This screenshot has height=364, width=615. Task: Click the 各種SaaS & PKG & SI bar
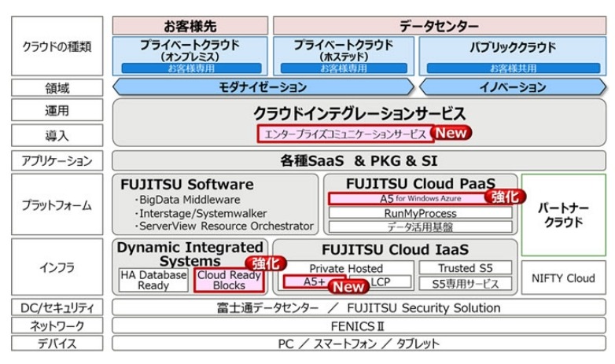point(359,161)
